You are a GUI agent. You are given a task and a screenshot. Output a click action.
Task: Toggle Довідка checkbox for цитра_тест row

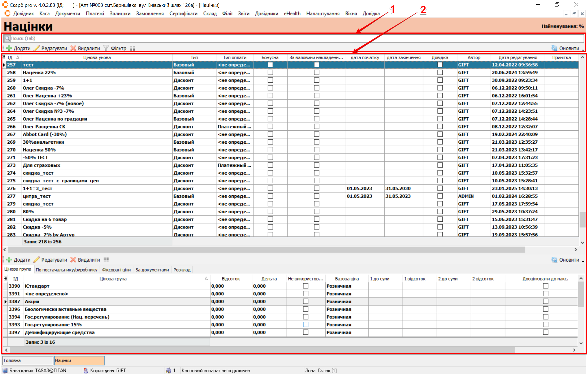(x=440, y=196)
